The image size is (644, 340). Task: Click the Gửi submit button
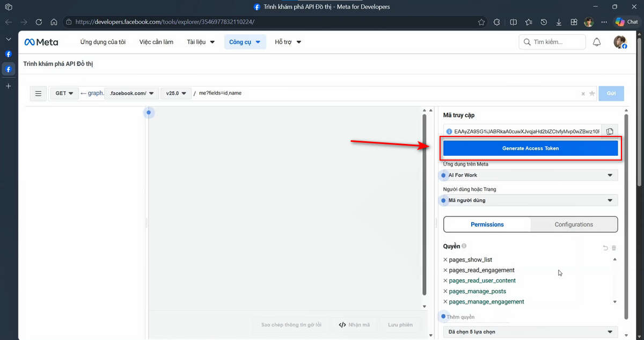(x=611, y=93)
